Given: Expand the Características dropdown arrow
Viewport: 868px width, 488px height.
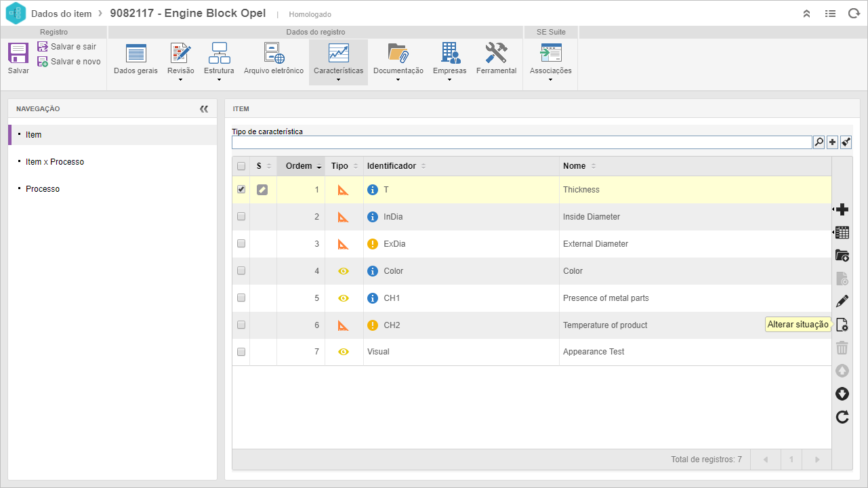Looking at the screenshot, I should coord(338,80).
